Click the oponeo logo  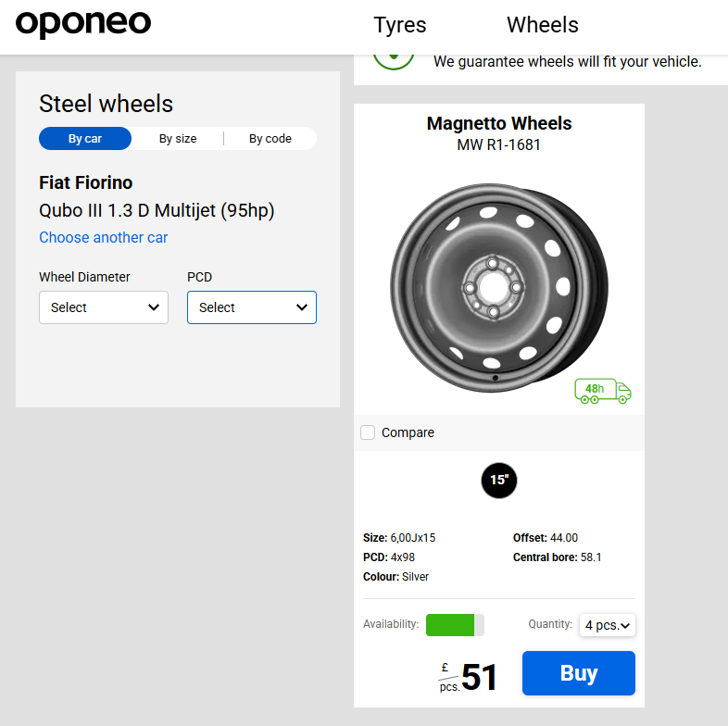pos(83,24)
